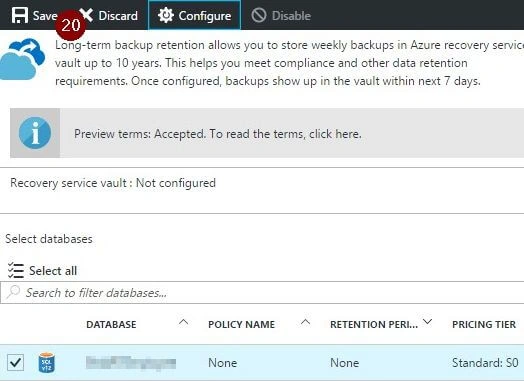524x381 pixels.
Task: Click the Standard: S0 pricing tier cell
Action: point(485,363)
